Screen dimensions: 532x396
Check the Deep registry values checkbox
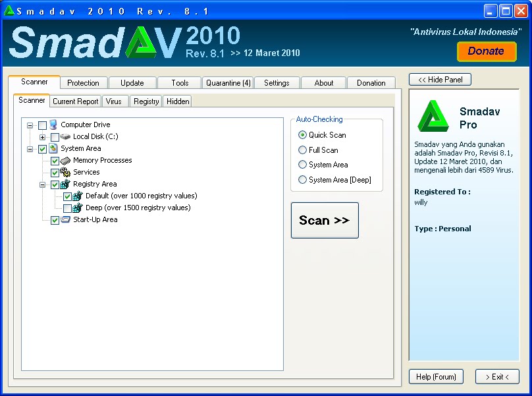point(66,208)
